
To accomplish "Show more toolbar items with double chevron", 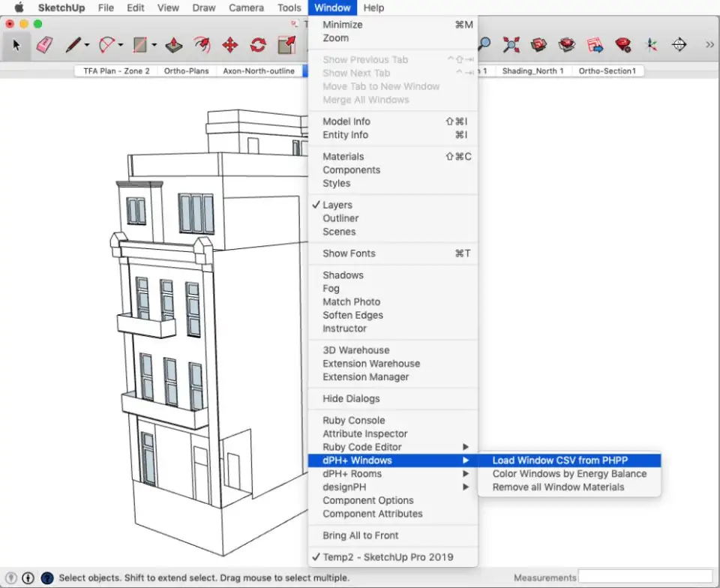I will [709, 45].
